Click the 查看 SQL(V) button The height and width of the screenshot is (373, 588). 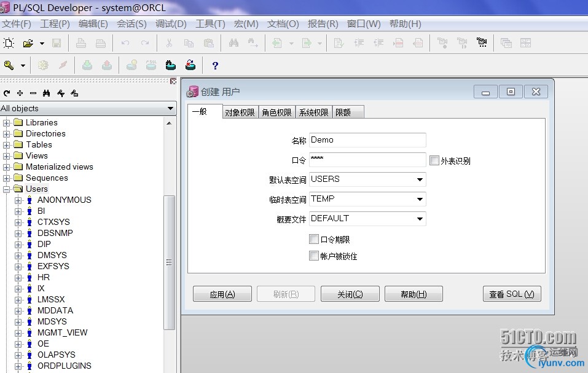point(512,294)
